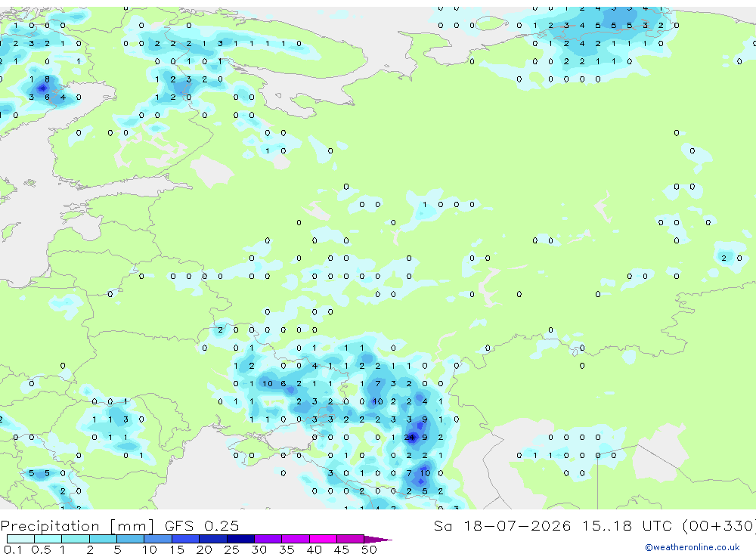Click the '8' precipitation value on map
The width and height of the screenshot is (756, 554).
tap(47, 79)
